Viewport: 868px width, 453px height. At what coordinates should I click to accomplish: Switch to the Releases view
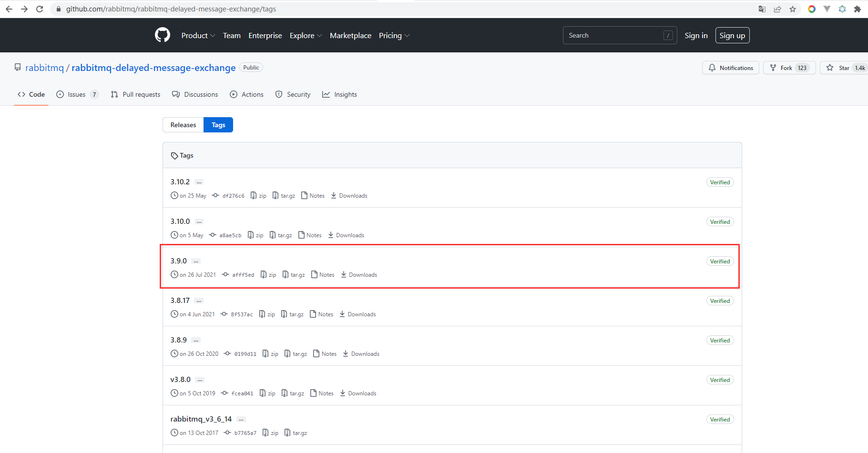[183, 125]
